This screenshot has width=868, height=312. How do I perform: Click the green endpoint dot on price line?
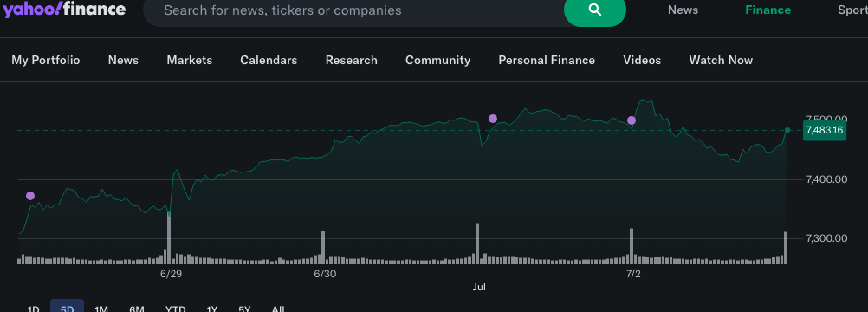pyautogui.click(x=787, y=130)
